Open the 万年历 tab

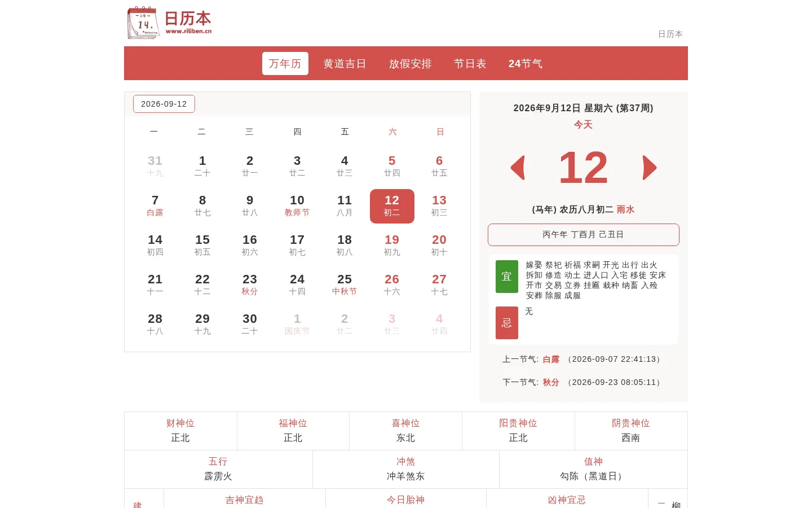[285, 63]
